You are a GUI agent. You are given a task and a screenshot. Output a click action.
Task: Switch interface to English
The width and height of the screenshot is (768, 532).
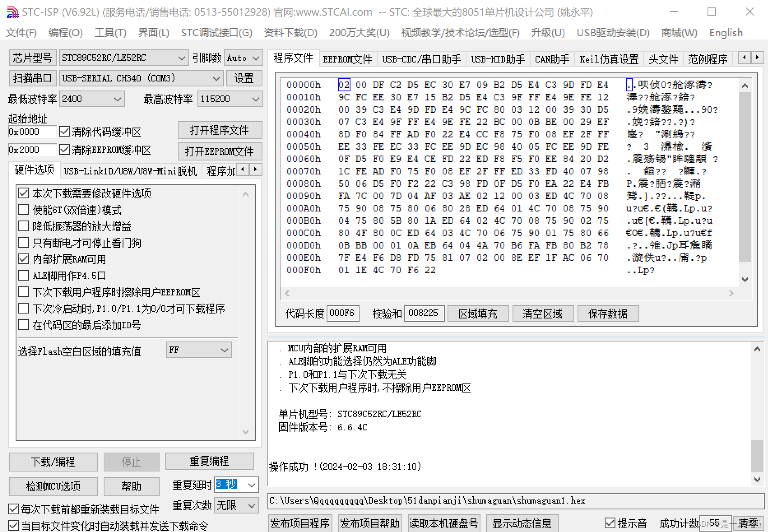tap(726, 33)
